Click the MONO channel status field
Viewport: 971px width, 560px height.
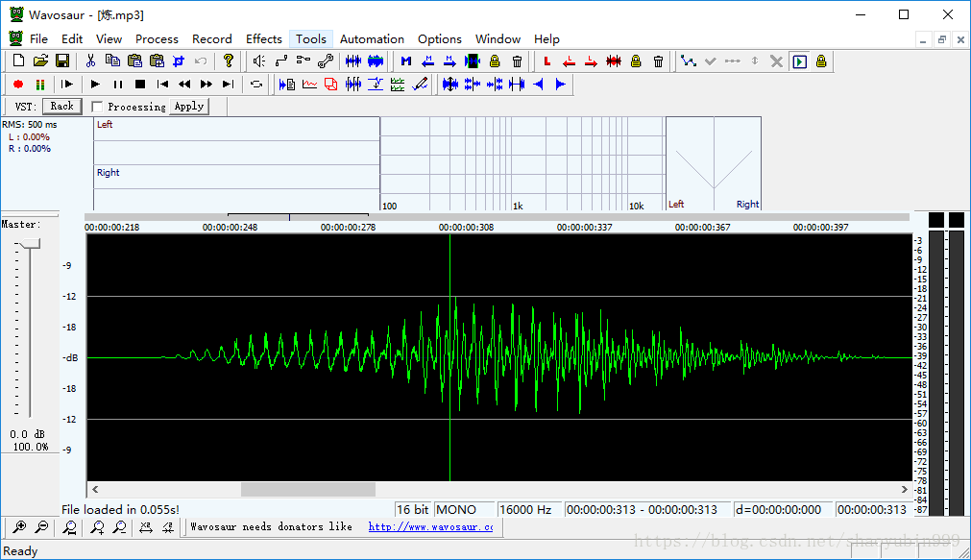(x=464, y=510)
